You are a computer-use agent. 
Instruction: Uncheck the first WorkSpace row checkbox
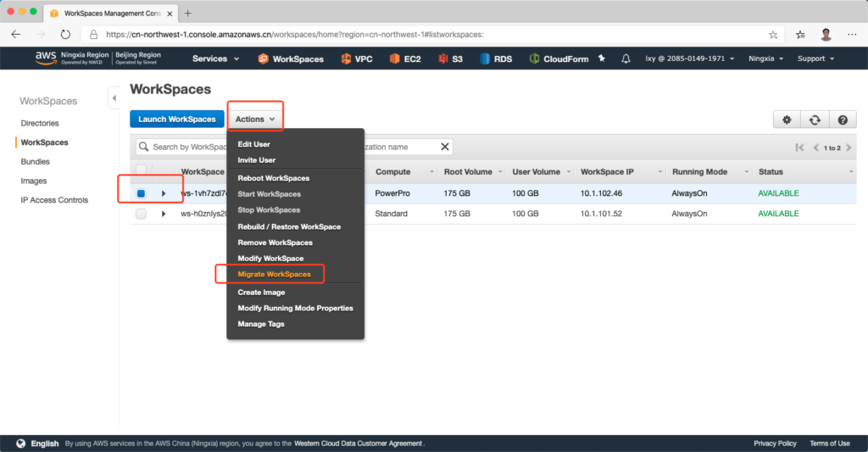pos(141,193)
